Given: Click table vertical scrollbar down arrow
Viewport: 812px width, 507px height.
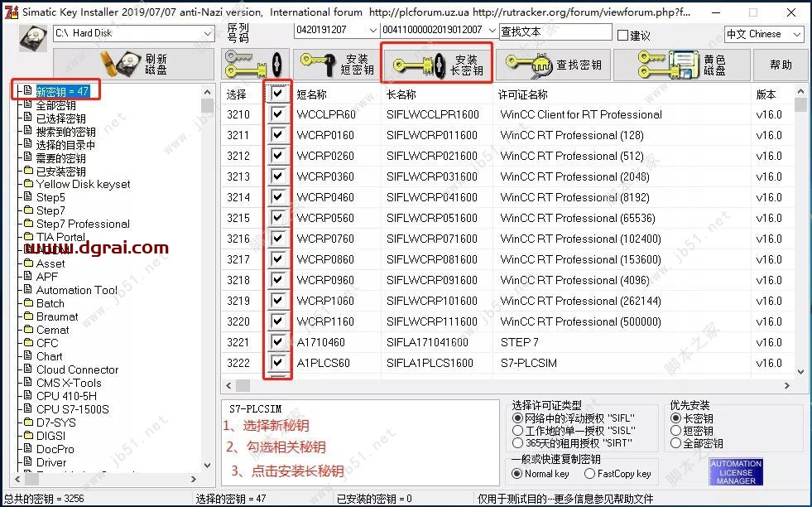Looking at the screenshot, I should [800, 371].
